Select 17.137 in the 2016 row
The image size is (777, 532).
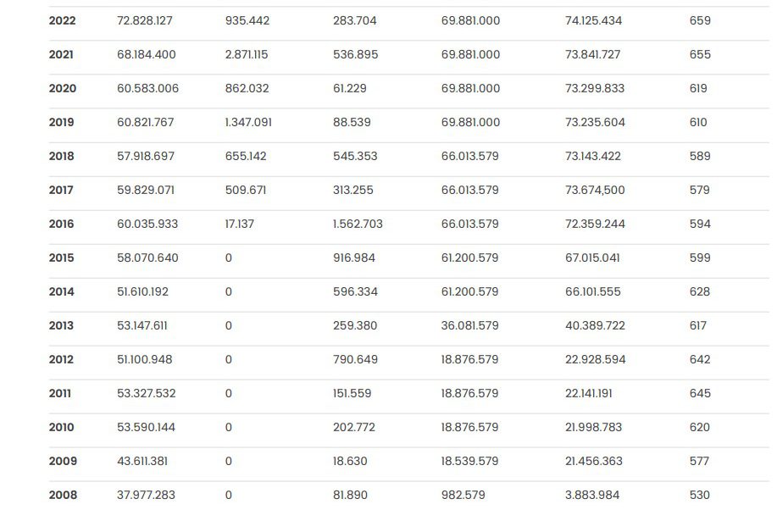[239, 224]
